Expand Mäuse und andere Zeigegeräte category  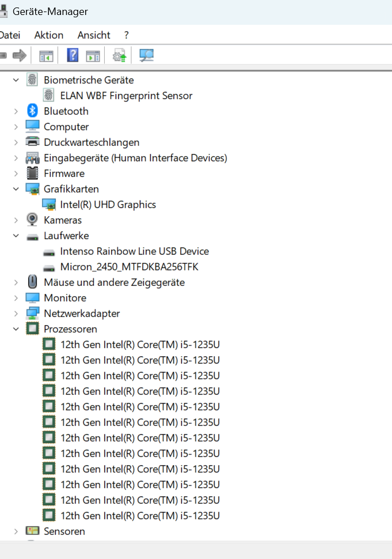(16, 282)
